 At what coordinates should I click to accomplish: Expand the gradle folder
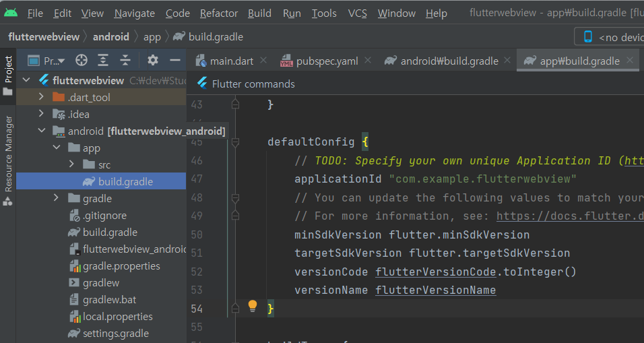pyautogui.click(x=57, y=197)
